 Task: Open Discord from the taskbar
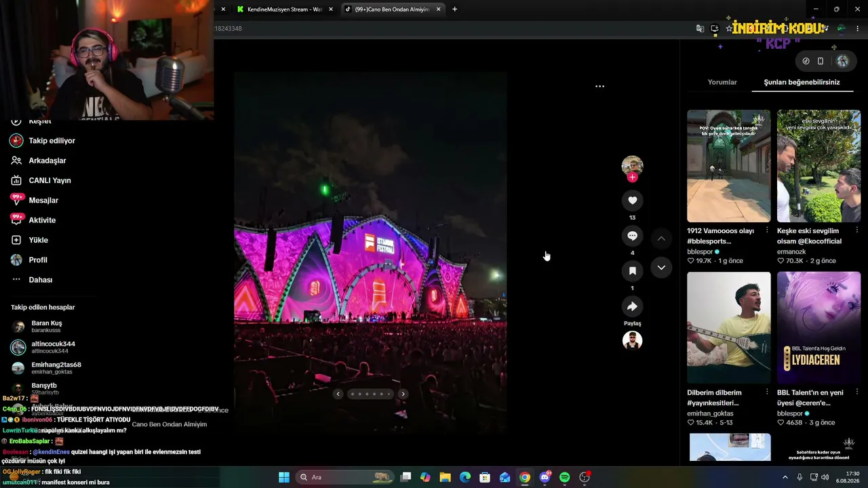tap(545, 477)
